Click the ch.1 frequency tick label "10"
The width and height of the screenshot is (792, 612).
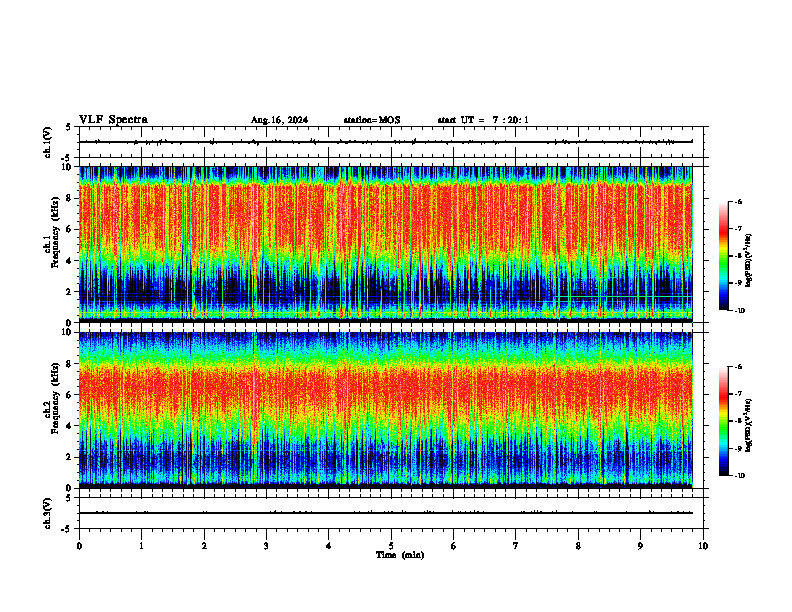[68, 167]
